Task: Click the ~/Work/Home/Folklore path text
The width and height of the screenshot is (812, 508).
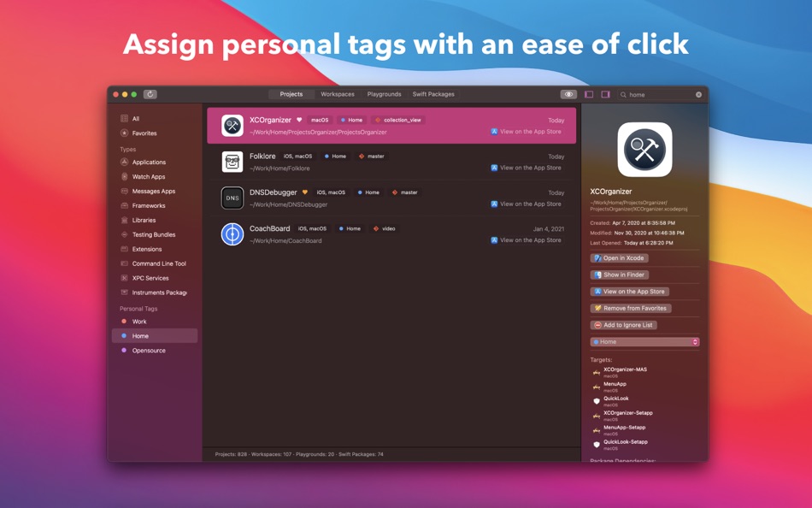Action: (279, 168)
